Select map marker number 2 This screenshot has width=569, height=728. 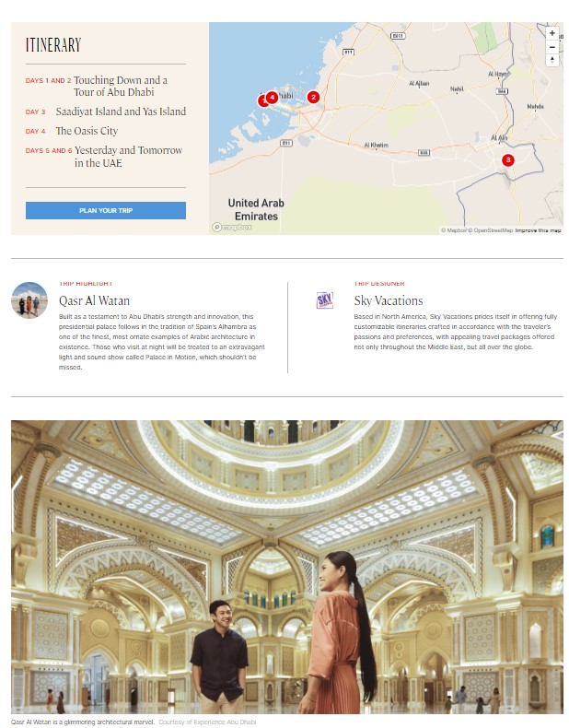[313, 97]
